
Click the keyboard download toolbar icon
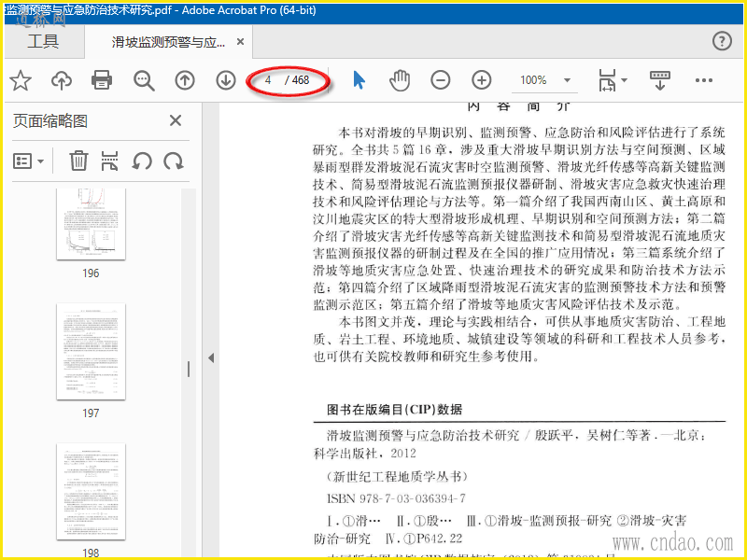click(x=660, y=80)
